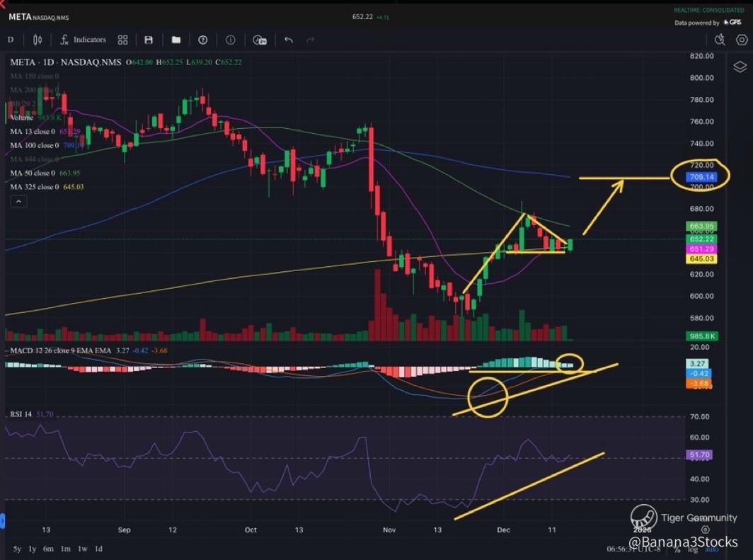Open the fx Indicators menu
This screenshot has height=560, width=753.
(83, 40)
